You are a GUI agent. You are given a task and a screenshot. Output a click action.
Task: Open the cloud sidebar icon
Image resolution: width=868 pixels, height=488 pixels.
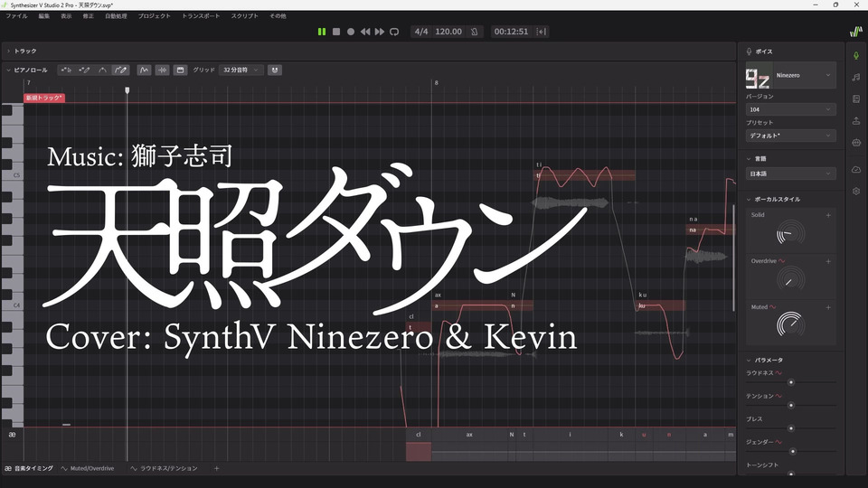[x=856, y=169]
